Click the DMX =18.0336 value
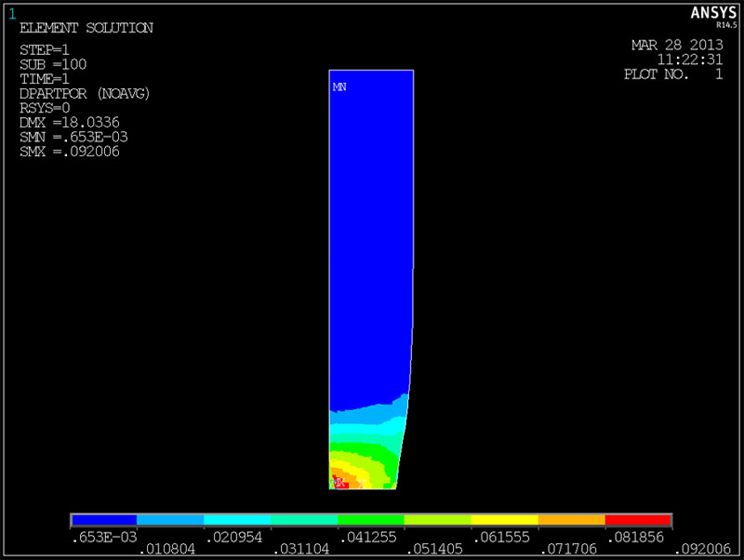 69,123
